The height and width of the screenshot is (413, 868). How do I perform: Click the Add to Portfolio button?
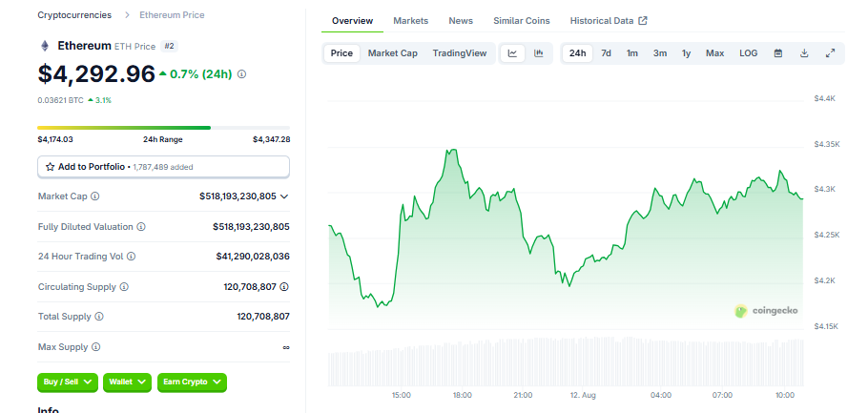click(163, 167)
